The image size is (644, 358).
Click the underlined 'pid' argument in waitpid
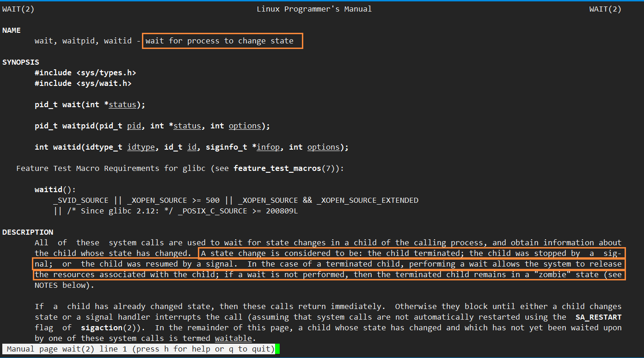click(134, 126)
